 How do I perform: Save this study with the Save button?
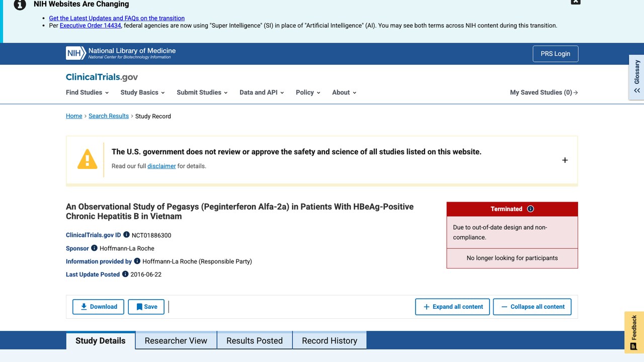(x=146, y=307)
